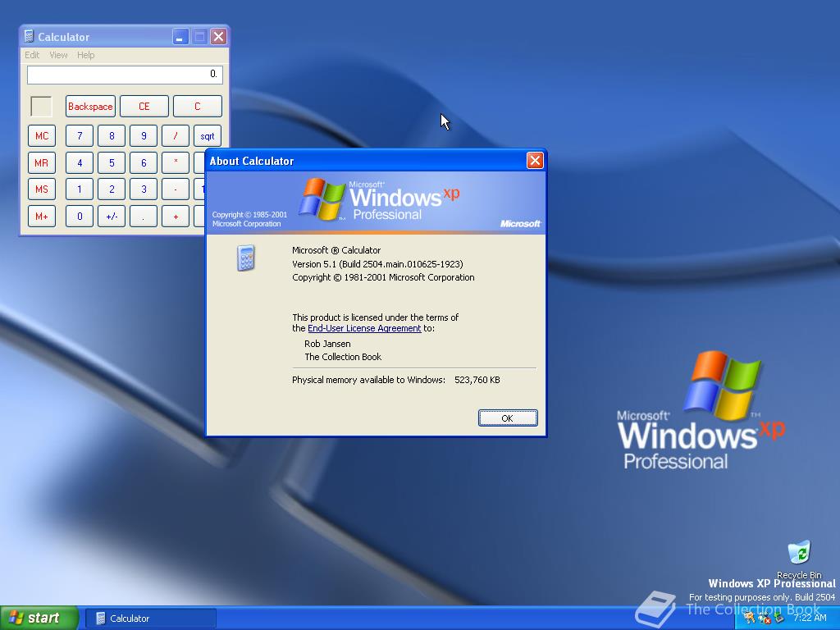Open the Recycle Bin desktop icon
The image size is (840, 630).
tap(799, 559)
